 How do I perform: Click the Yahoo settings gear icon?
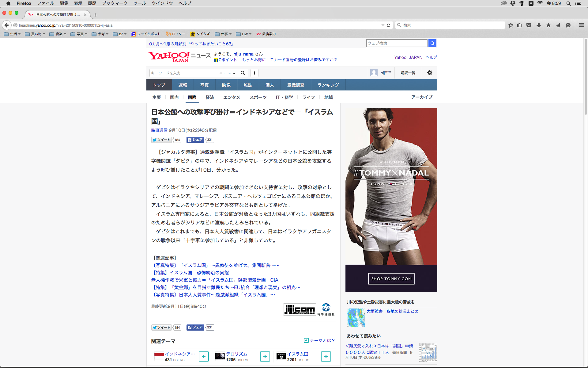429,73
